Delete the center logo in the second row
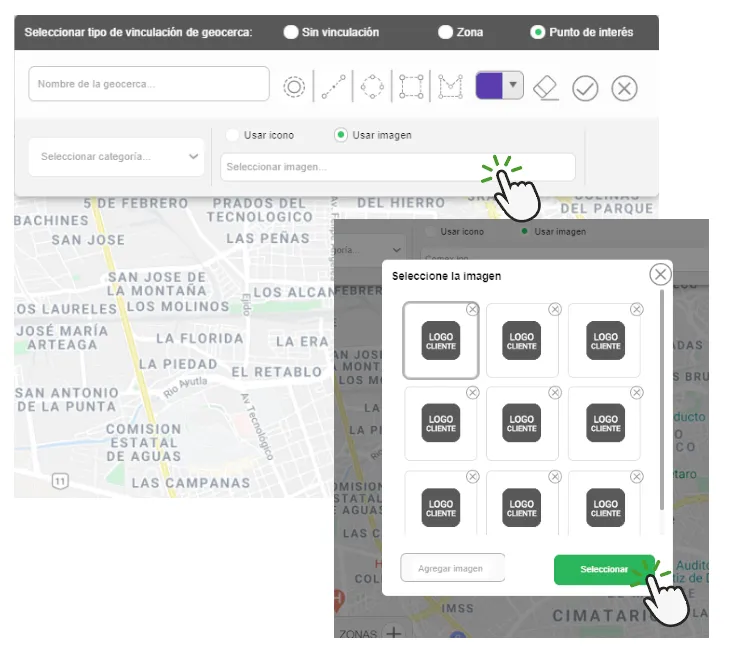 click(554, 392)
